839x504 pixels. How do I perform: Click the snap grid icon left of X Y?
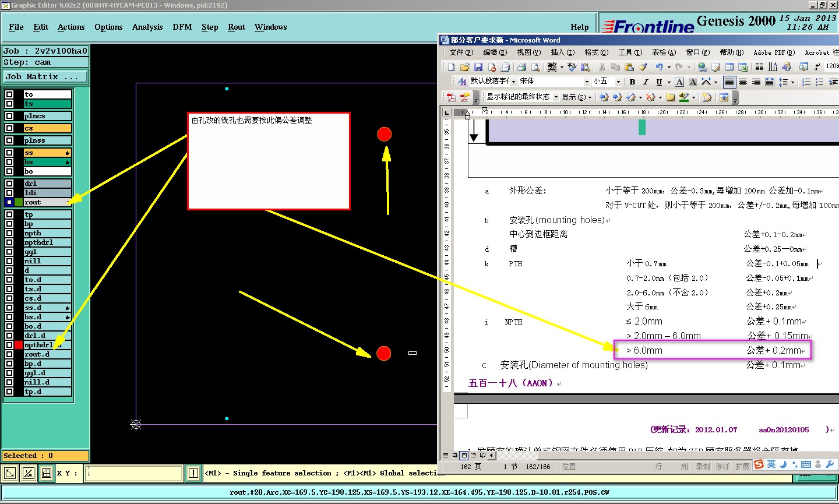tap(47, 473)
